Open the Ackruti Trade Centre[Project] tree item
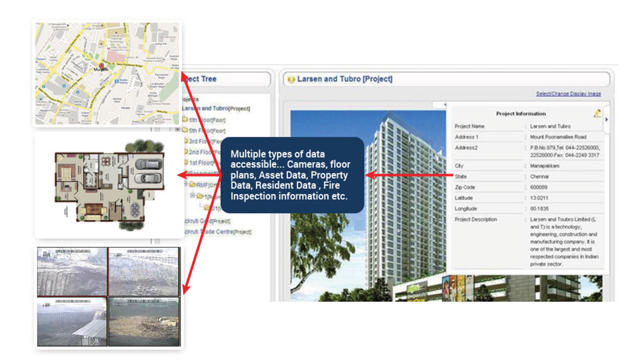Screen dimensions: 638x364 (x=216, y=232)
